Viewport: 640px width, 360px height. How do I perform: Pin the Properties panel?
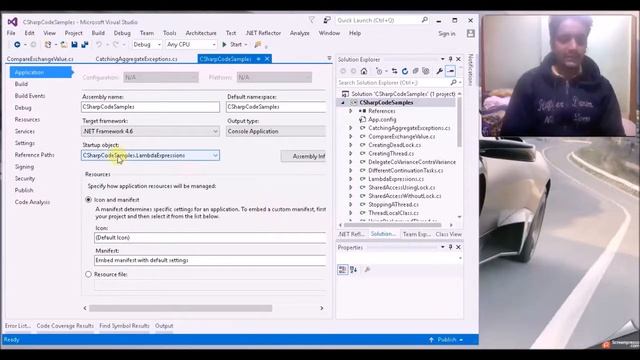coord(451,247)
